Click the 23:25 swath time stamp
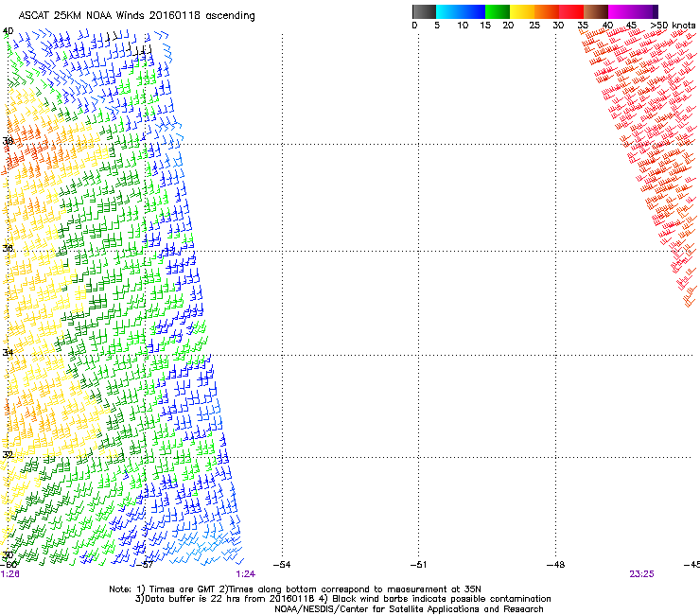Image resolution: width=700 pixels, height=615 pixels. (641, 574)
